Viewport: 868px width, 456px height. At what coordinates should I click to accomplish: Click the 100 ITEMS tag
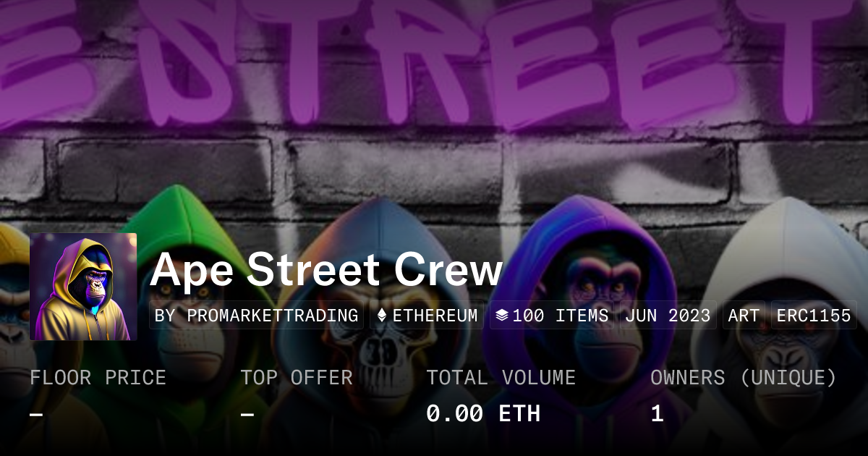552,316
